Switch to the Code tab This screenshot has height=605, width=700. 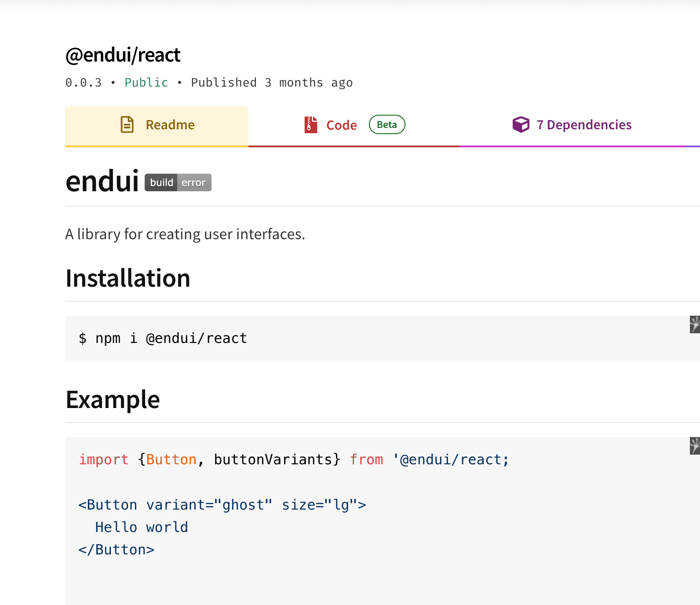click(354, 126)
